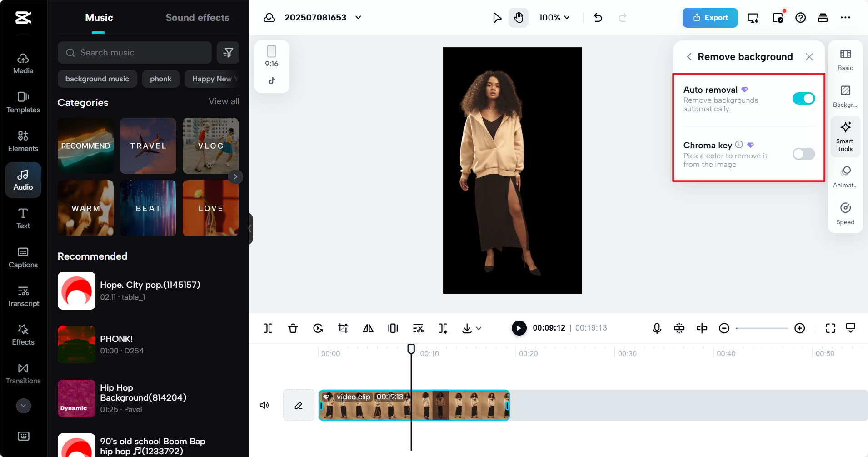Enable the Chroma key toggle
Image resolution: width=868 pixels, height=457 pixels.
803,154
